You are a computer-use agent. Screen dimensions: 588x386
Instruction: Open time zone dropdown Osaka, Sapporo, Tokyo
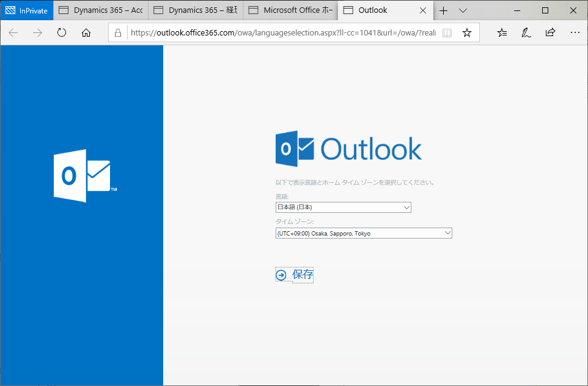coord(364,233)
